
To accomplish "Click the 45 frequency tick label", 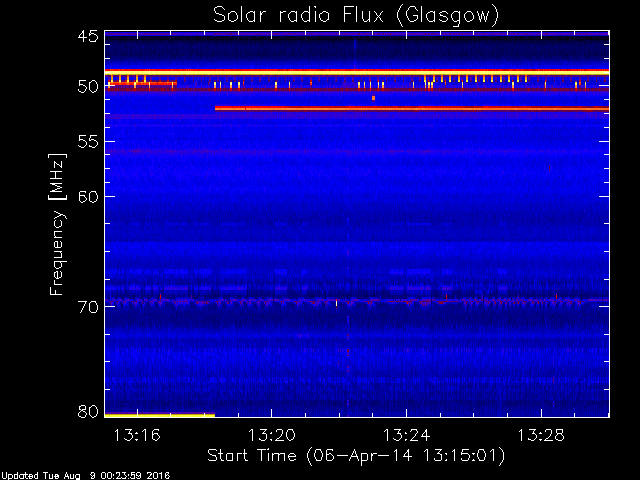I will [88, 36].
